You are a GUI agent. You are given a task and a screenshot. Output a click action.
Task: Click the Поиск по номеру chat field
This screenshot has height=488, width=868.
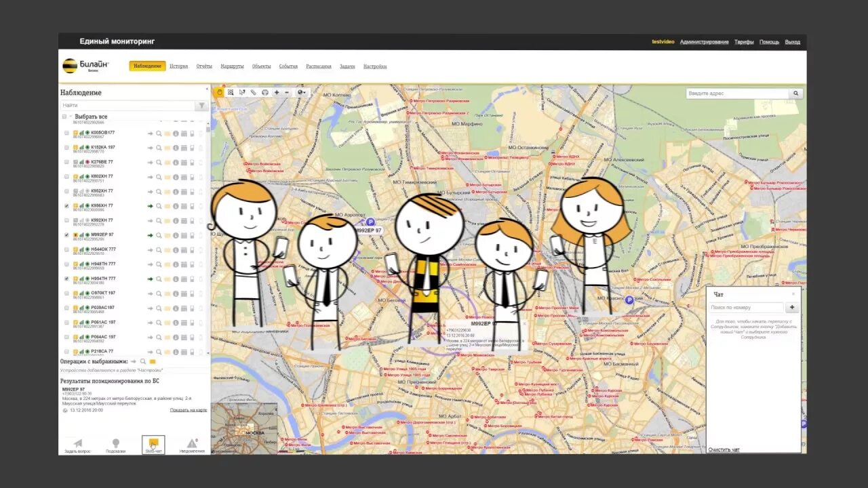(747, 308)
